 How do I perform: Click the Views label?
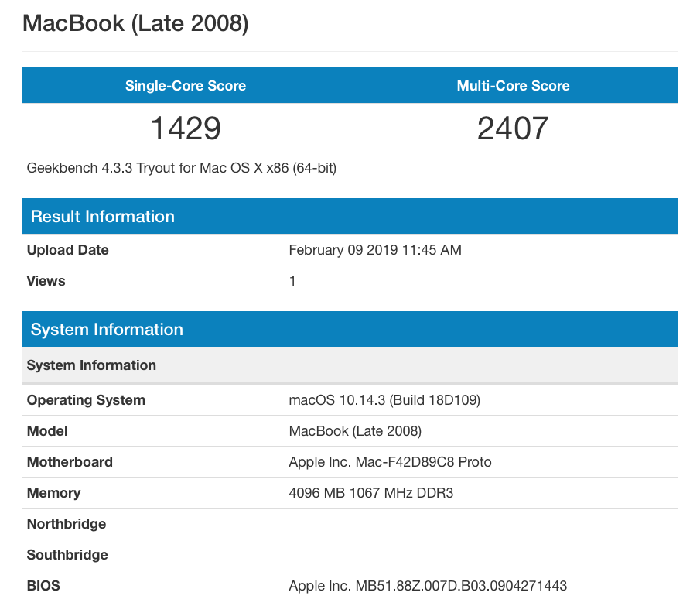[46, 281]
